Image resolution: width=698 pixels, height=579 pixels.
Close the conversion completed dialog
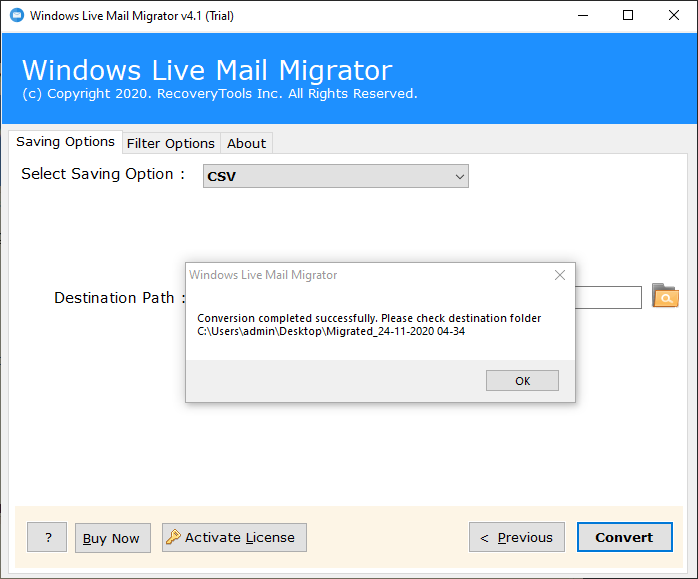pyautogui.click(x=560, y=275)
